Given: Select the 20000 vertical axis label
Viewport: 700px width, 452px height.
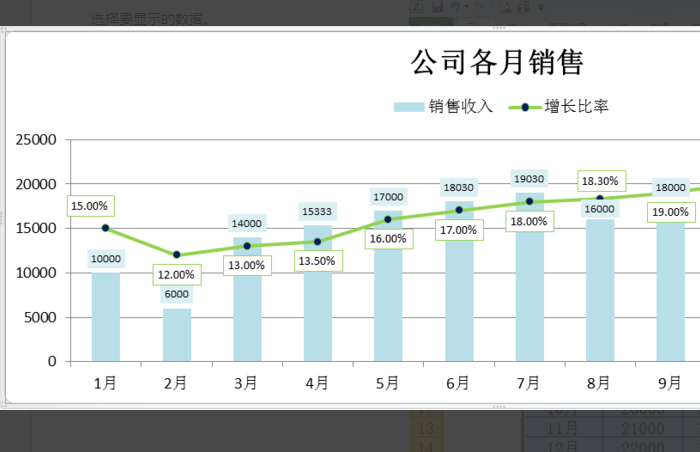Looking at the screenshot, I should [x=36, y=184].
